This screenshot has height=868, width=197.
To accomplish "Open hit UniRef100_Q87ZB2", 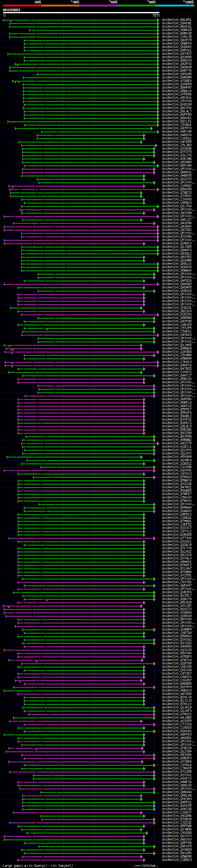I will 177,230.
